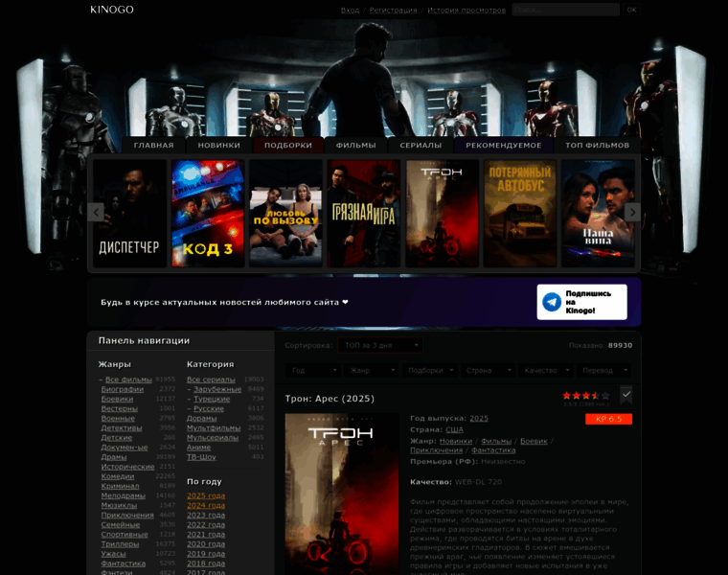The image size is (728, 575).
Task: Select Детективы genre
Action: click(122, 427)
